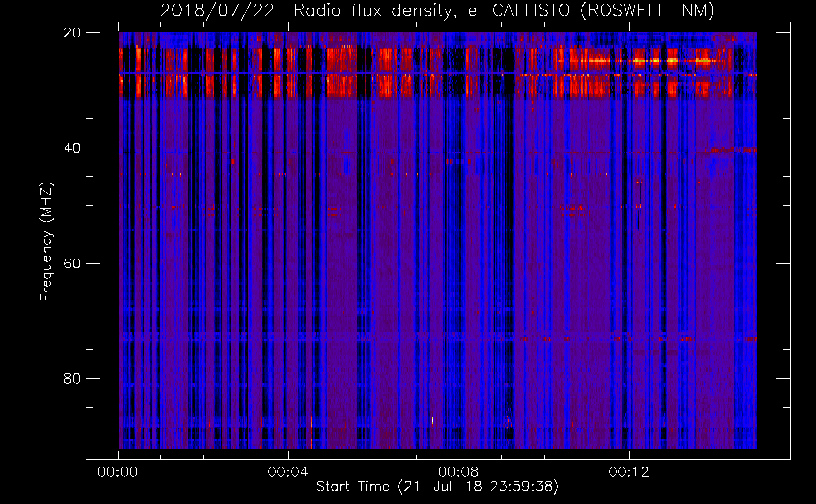816x504 pixels.
Task: Click the "Start Time (21-Jul-18 23:59:38)" label
Action: (x=437, y=487)
